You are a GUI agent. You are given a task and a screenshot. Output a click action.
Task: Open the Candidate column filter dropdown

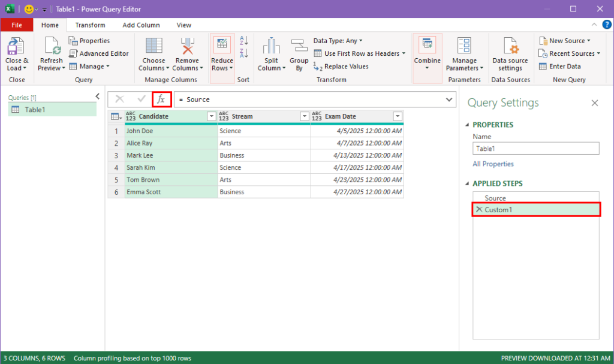point(212,116)
